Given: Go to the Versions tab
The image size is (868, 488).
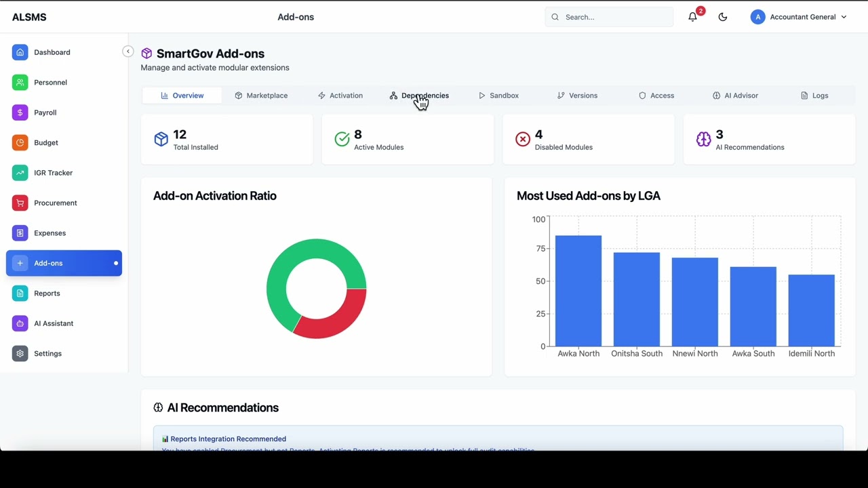Looking at the screenshot, I should pyautogui.click(x=577, y=96).
